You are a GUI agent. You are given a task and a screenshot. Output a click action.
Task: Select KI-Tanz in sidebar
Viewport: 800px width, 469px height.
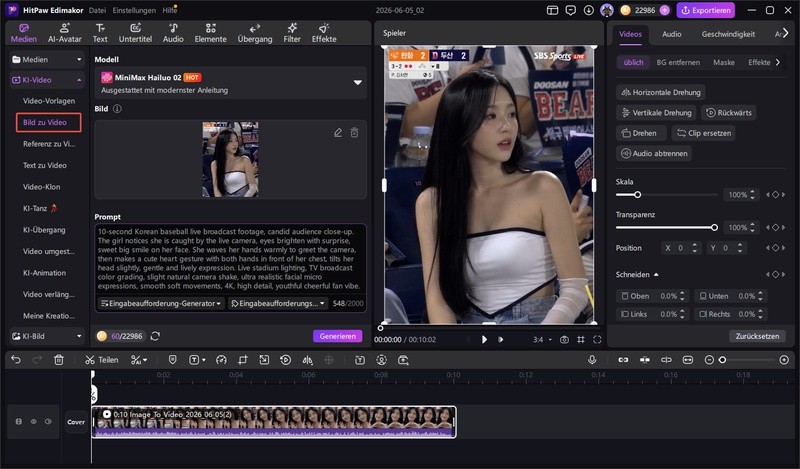point(40,208)
